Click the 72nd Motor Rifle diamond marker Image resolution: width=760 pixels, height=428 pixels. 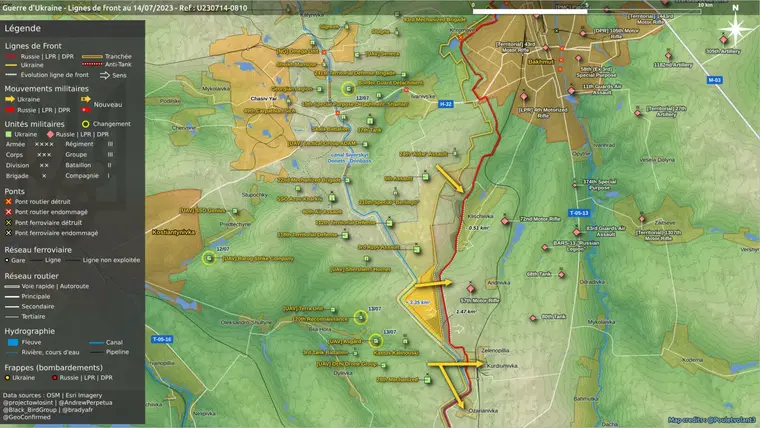(505, 221)
